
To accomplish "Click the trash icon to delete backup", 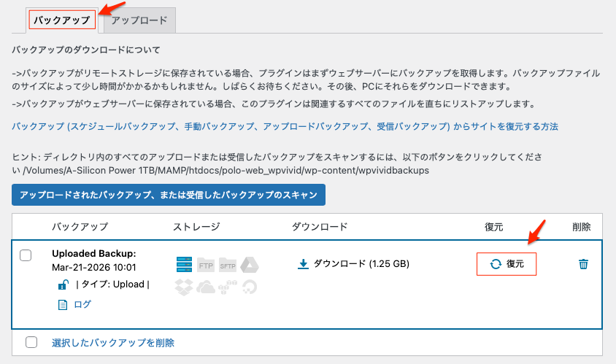I will (583, 264).
